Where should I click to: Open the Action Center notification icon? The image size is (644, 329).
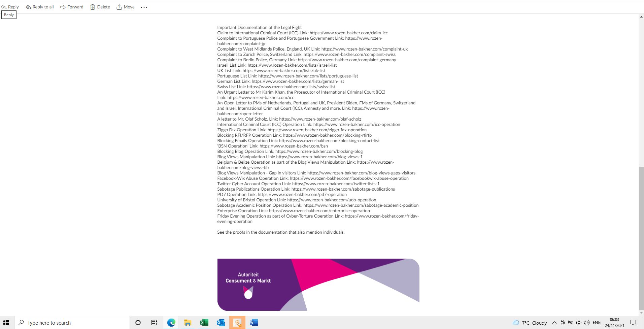pyautogui.click(x=634, y=322)
